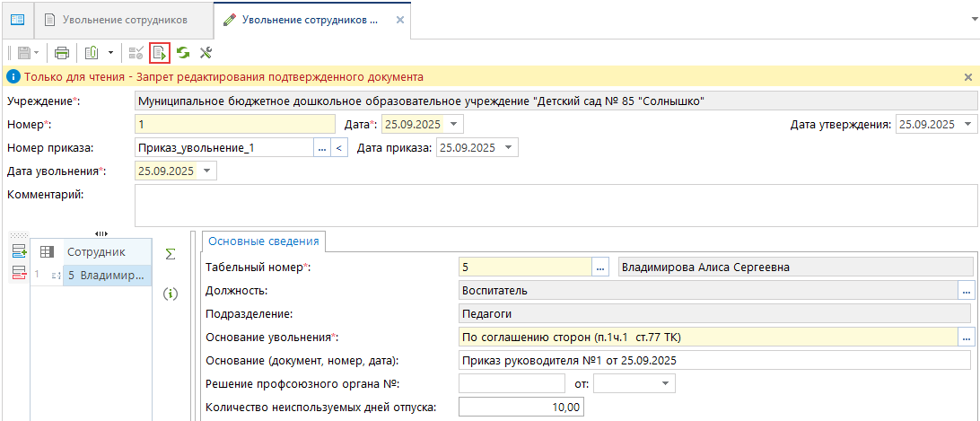Open the Дата приказа date dropdown
The image size is (980, 421).
click(x=510, y=148)
